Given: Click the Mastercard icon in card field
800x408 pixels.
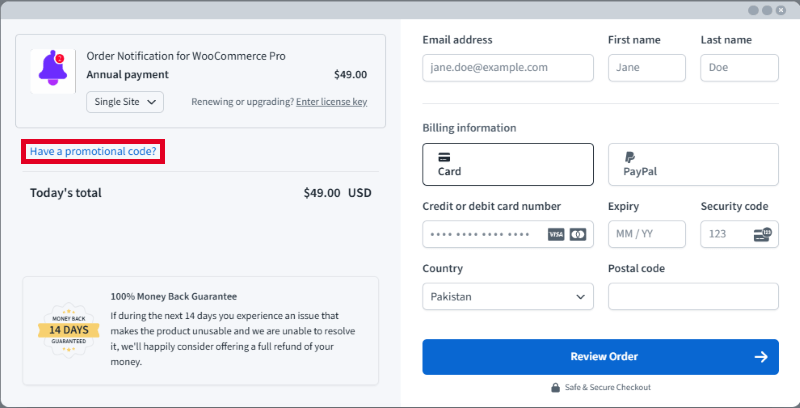Looking at the screenshot, I should click(577, 234).
